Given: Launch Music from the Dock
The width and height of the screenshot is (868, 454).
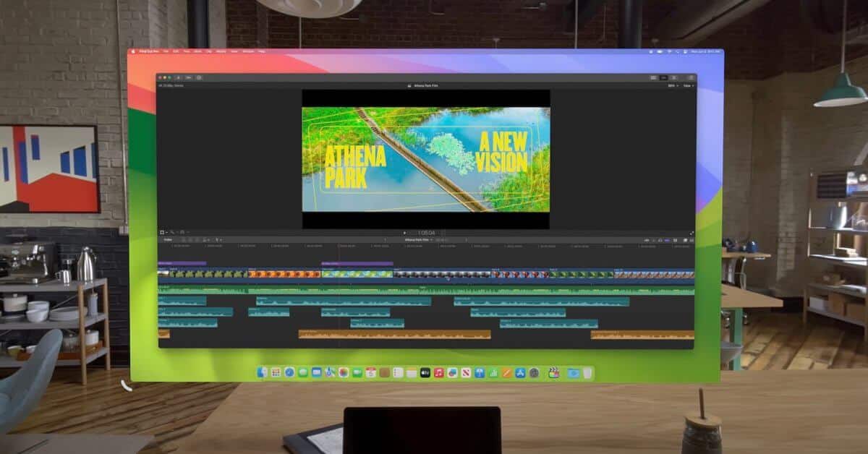Looking at the screenshot, I should pos(439,373).
